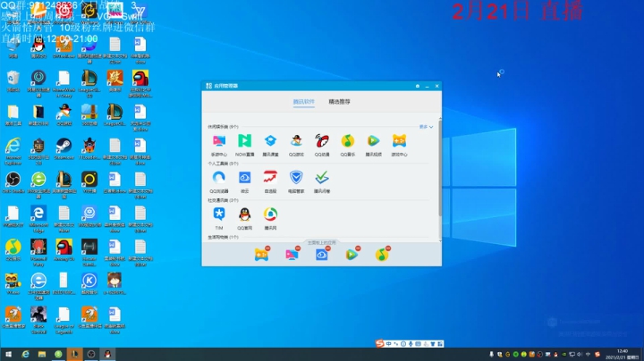Open the pink monitor 手游中心 icon in the entertainment row
644x361 pixels.
(x=219, y=141)
